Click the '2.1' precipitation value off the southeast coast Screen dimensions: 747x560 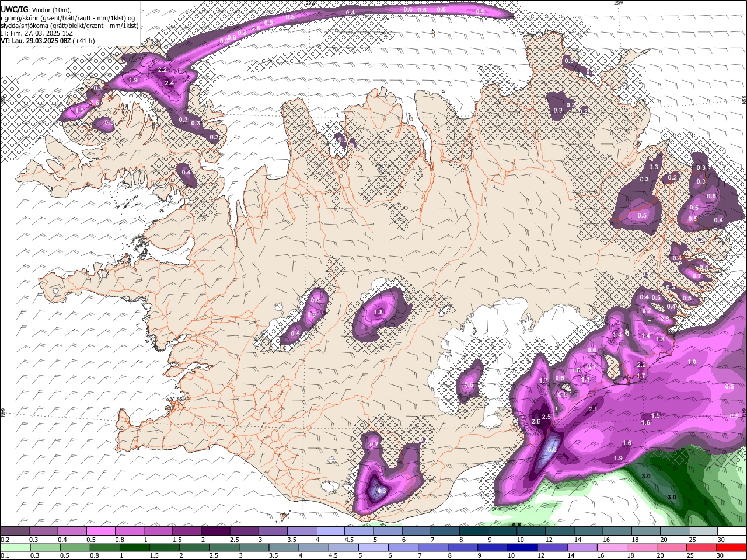(x=593, y=409)
